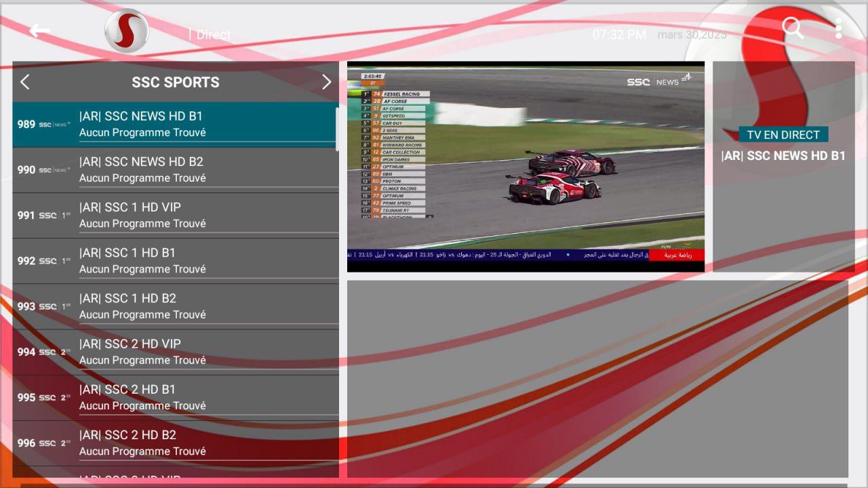Select channel 996 SSC 2 HD B2
The width and height of the screenshot is (868, 488).
pyautogui.click(x=175, y=443)
